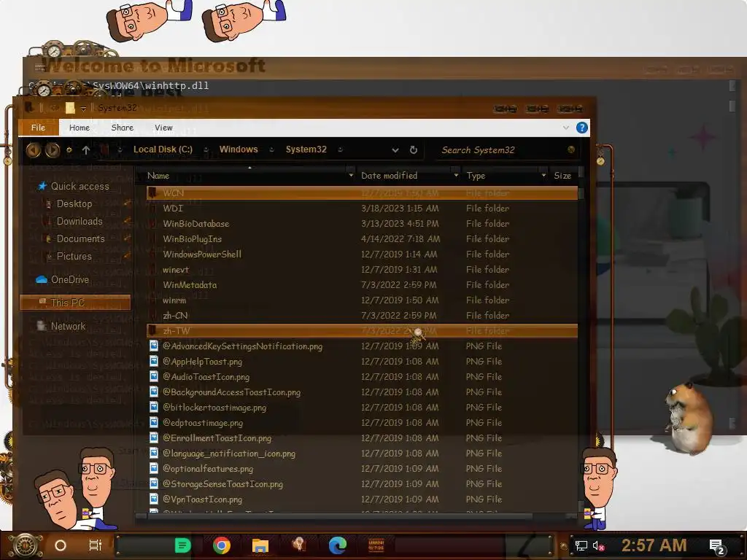Select Network in navigation pane

click(68, 326)
